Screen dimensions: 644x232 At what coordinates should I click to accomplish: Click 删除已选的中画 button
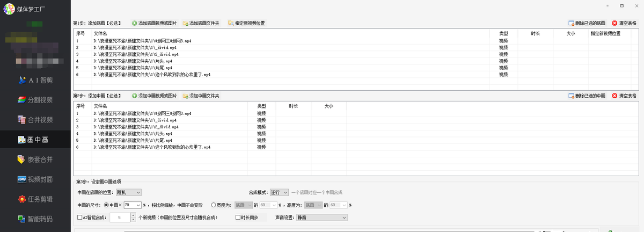[587, 96]
